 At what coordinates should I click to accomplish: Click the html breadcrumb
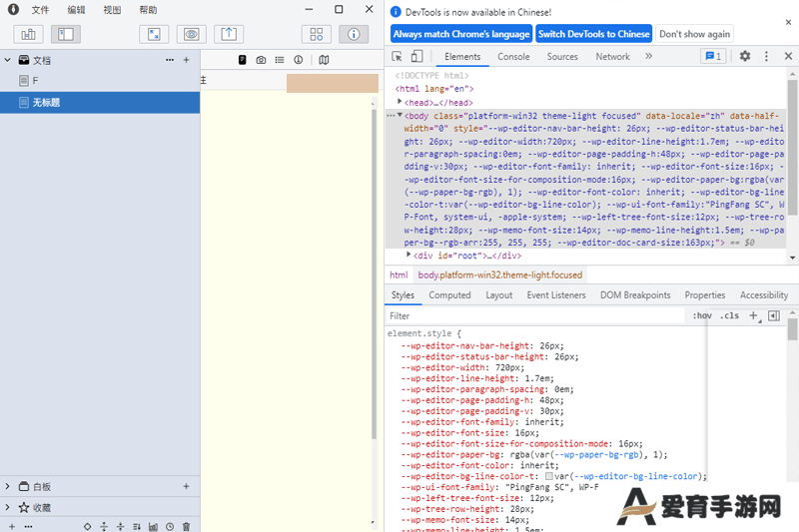click(399, 274)
